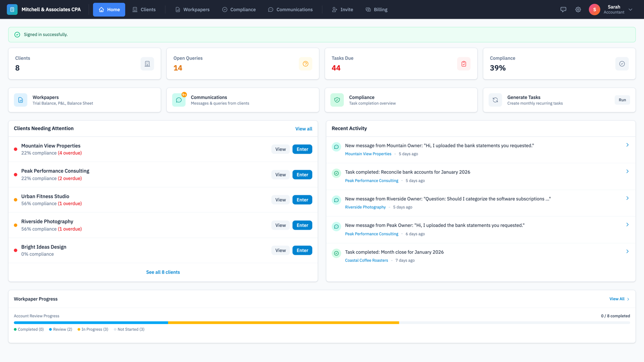Click the red Tasks Due clipboard icon
Viewport: 644px width, 362px height.
click(464, 63)
